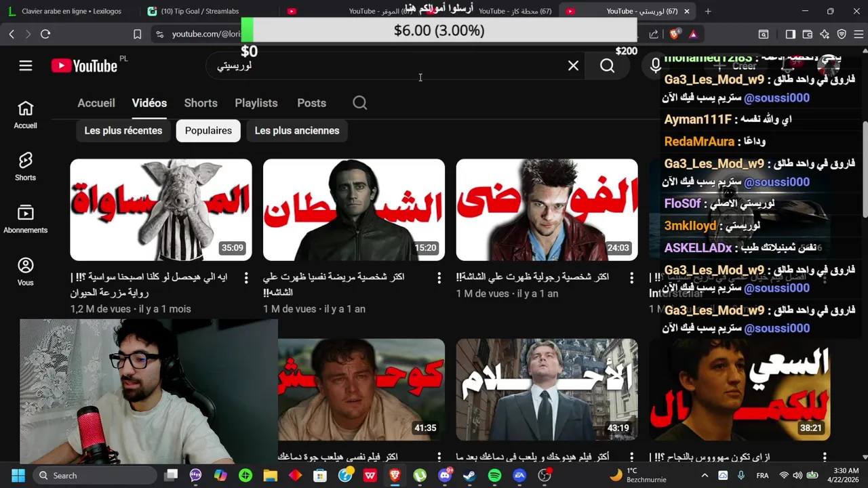Share the page via the address bar

click(x=654, y=34)
